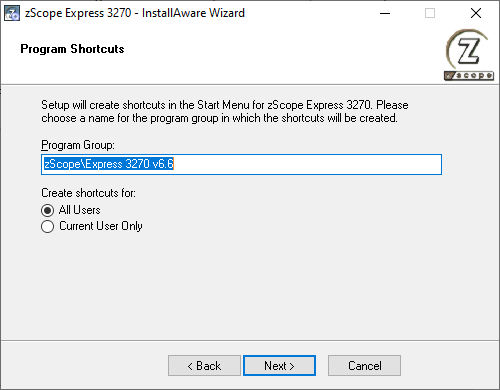Click the 'Program Shortcuts' heading

click(x=72, y=49)
